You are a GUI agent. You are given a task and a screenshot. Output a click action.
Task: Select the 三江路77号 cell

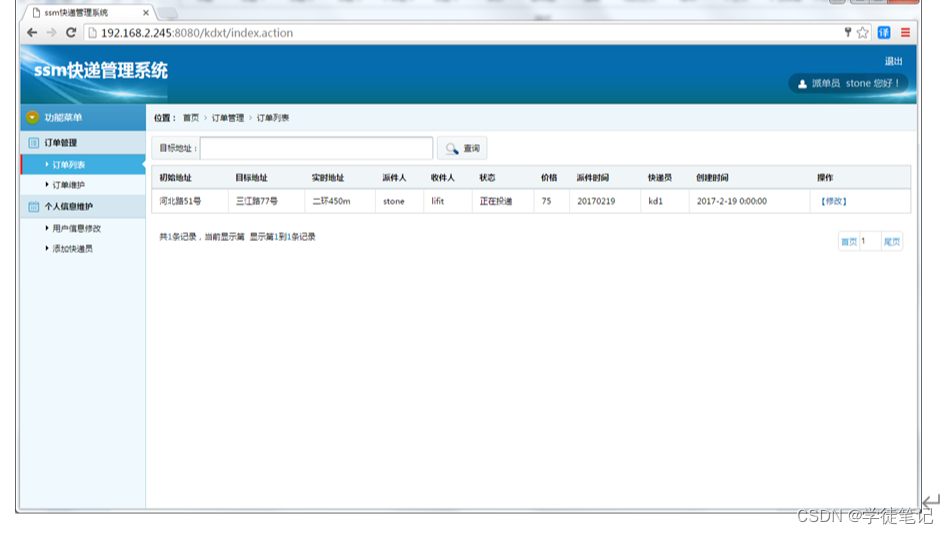266,201
